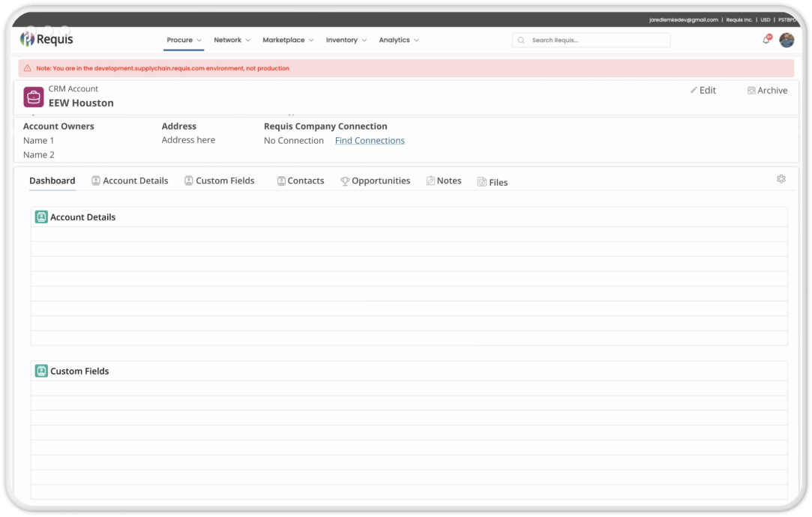Open the user profile avatar
Viewport: 812px width, 517px height.
pos(787,40)
